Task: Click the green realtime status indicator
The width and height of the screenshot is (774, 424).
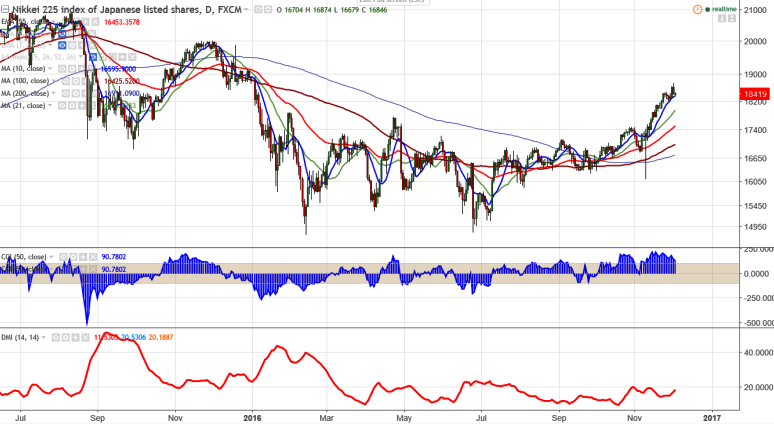Action: 721,9
